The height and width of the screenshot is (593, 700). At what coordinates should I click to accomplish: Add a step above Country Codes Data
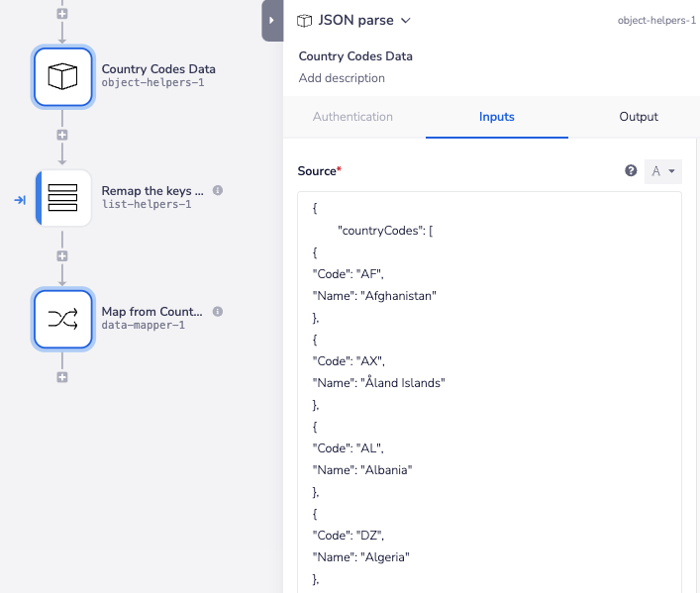point(62,15)
